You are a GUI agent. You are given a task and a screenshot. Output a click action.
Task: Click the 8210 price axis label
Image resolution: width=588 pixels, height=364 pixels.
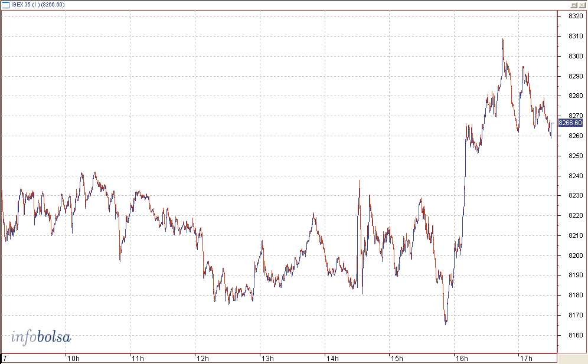click(x=576, y=235)
